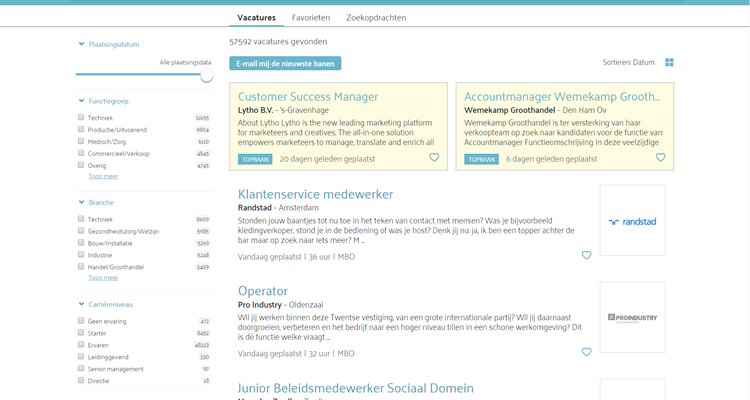Click TOPBAAN badge on Customer Success Manager
The height and width of the screenshot is (400, 750).
coord(255,159)
